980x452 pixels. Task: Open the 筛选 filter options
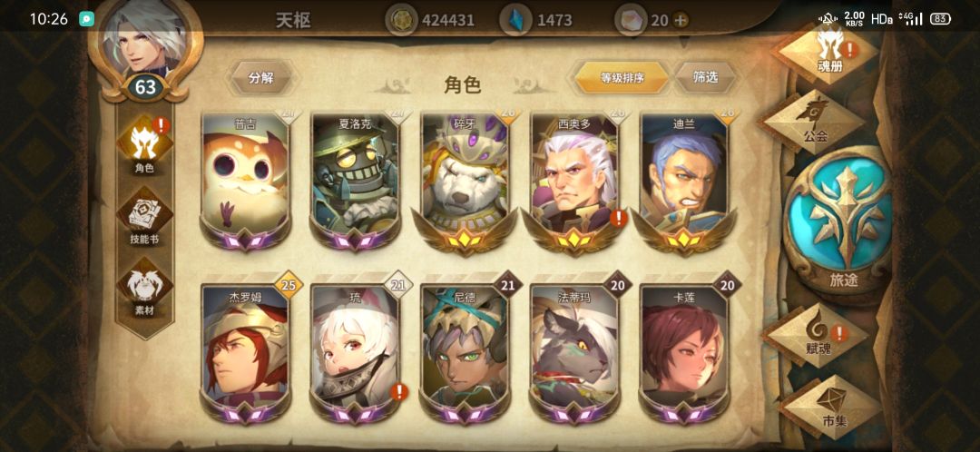coord(705,77)
